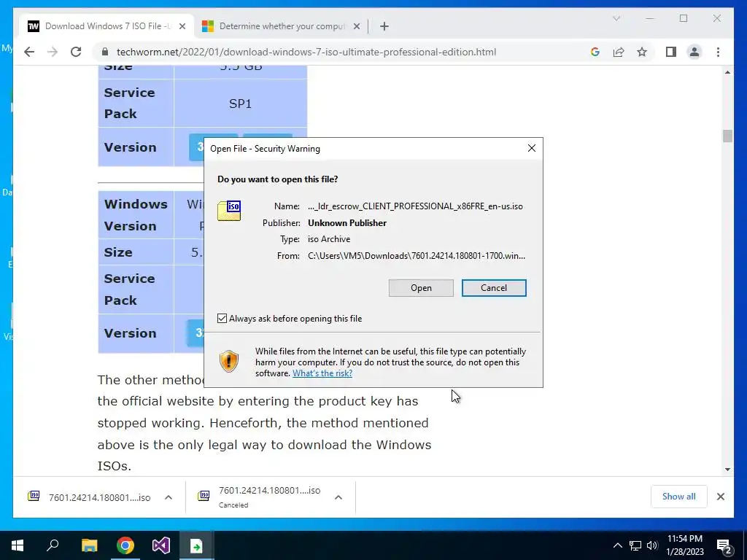
Task: Show hidden system tray icons
Action: coord(617,545)
